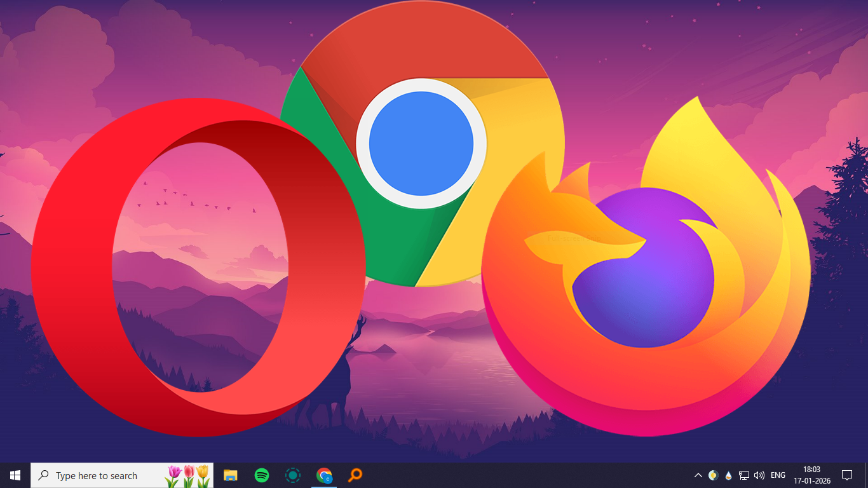Change the ENG input language
Screen dimensions: 868x488
coord(778,475)
